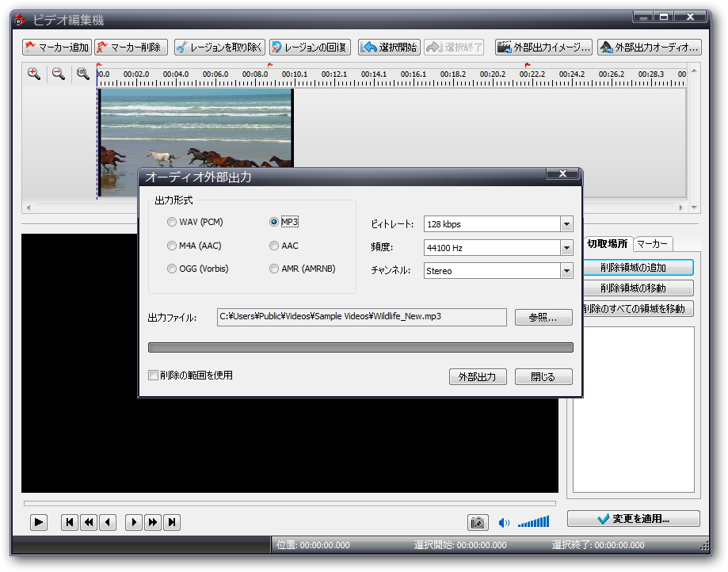The width and height of the screenshot is (728, 572).
Task: Switch to the 切取場所 tab
Action: click(x=607, y=244)
